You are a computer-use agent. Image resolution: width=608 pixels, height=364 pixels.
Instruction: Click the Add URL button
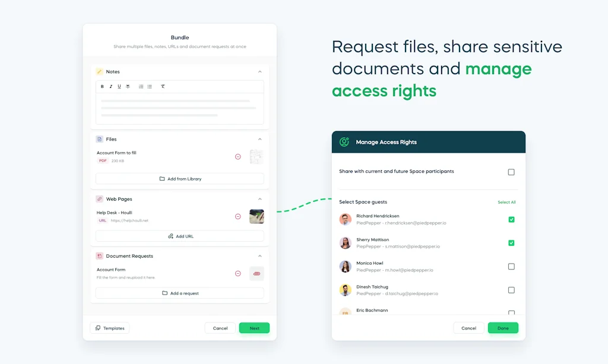[179, 236]
